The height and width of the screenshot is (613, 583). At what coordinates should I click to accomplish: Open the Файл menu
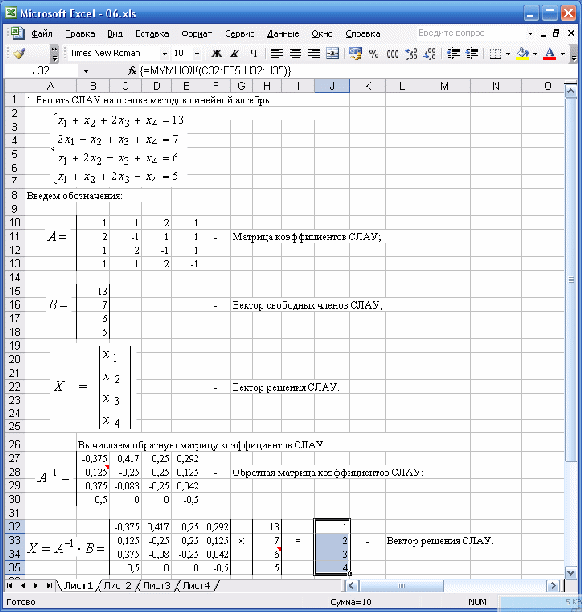(42, 34)
